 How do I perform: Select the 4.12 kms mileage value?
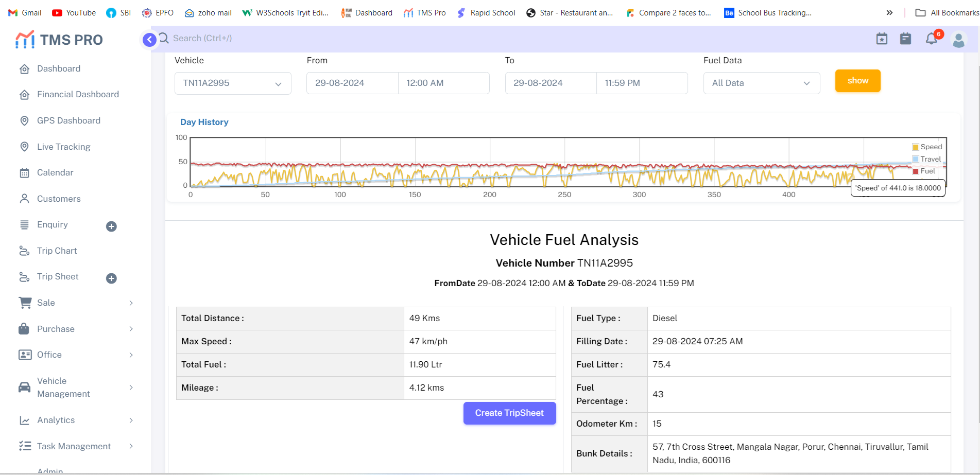(x=426, y=388)
